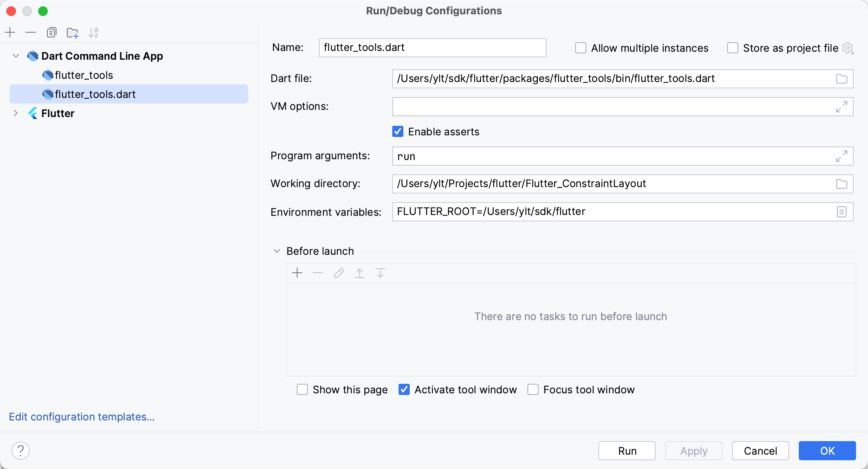This screenshot has width=868, height=469.
Task: Add a Before launch task
Action: click(297, 273)
